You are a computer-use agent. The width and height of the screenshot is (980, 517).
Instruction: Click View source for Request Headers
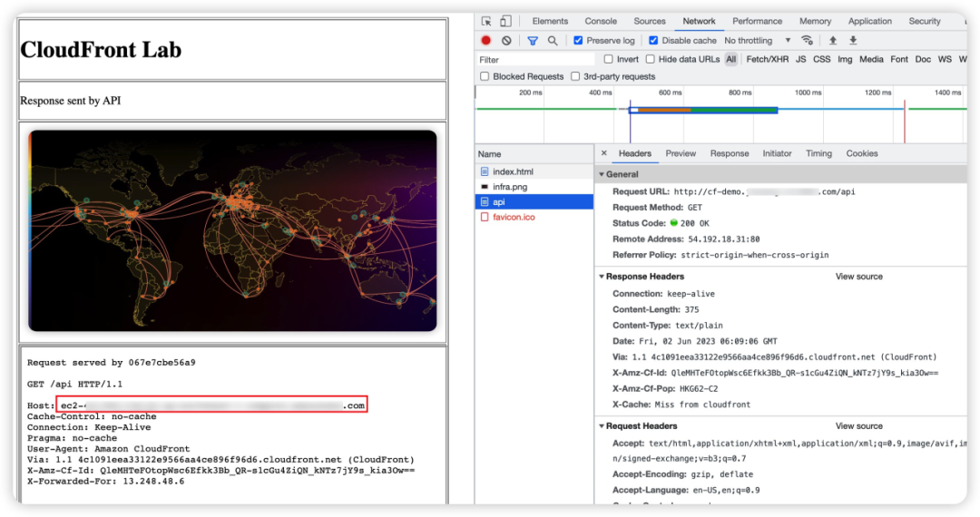[858, 425]
